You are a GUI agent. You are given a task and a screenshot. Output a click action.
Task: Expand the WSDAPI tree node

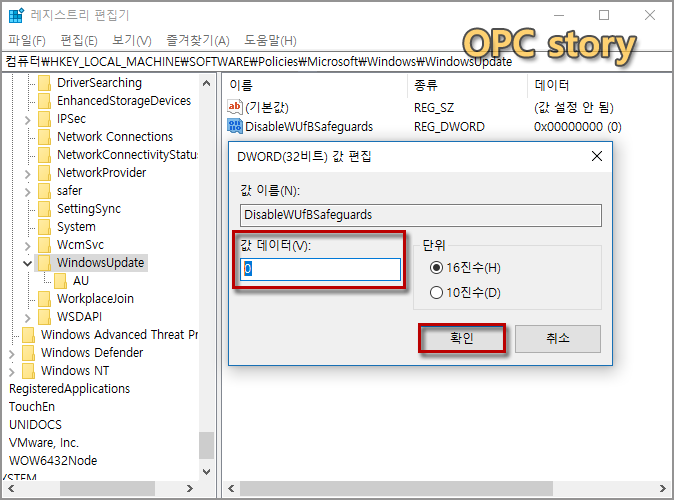[28, 318]
